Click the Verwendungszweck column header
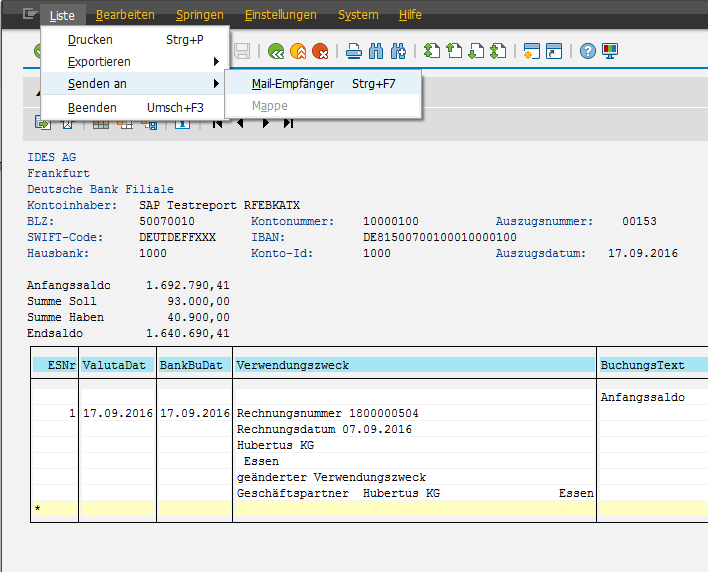 pyautogui.click(x=292, y=366)
